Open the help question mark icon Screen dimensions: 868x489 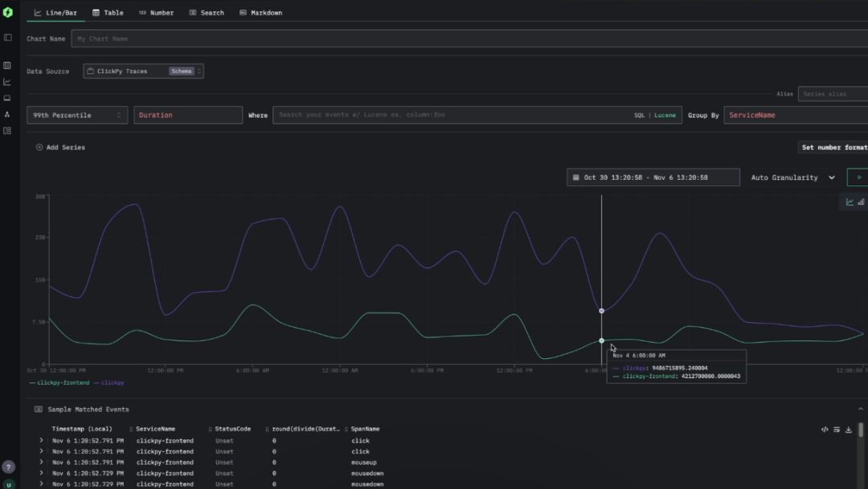pos(8,467)
